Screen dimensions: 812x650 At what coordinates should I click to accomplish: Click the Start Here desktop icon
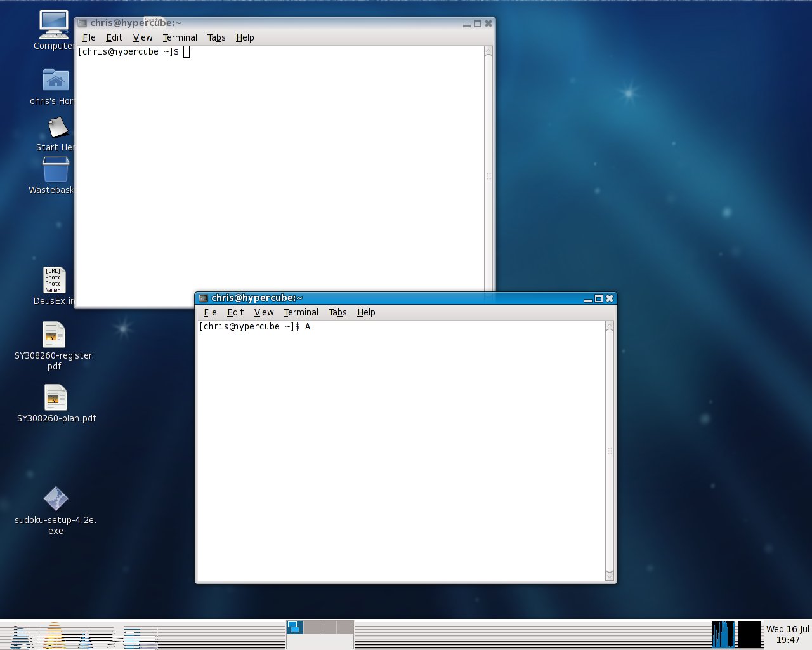tap(58, 128)
